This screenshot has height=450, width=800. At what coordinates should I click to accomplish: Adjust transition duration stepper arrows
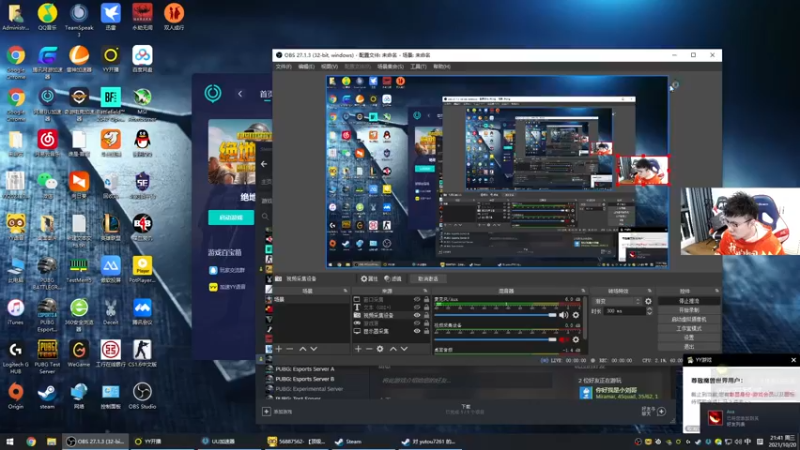[649, 311]
